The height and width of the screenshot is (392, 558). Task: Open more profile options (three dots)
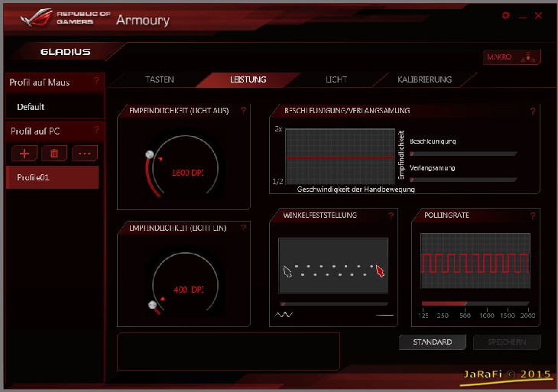point(84,154)
